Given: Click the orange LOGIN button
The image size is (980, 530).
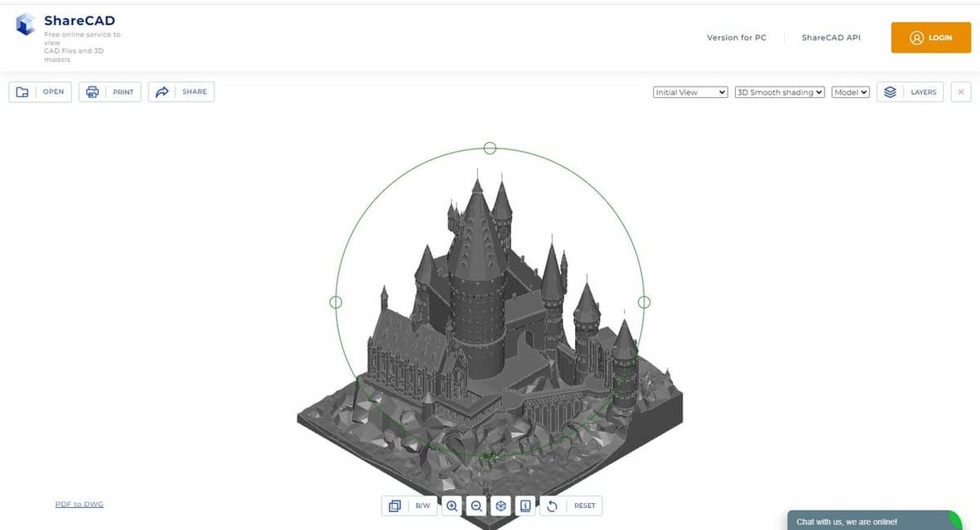Looking at the screenshot, I should pyautogui.click(x=931, y=38).
